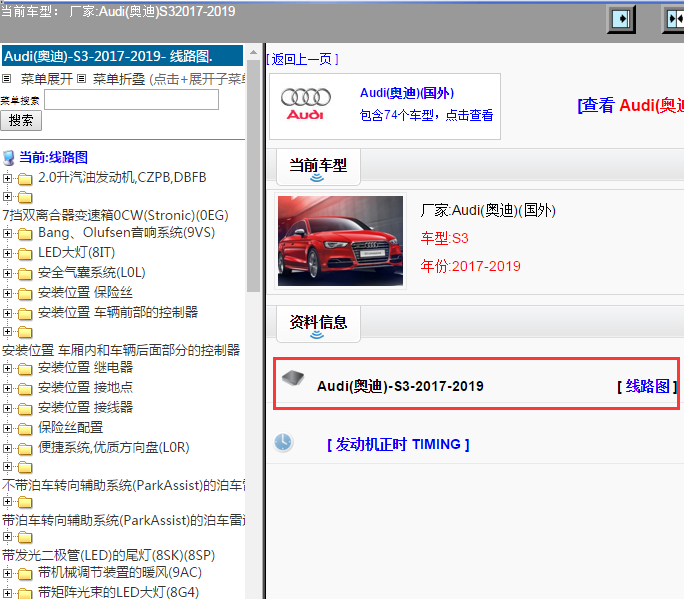Click folder icon for 带机械调节装置的暖风
The width and height of the screenshot is (684, 599).
tap(25, 574)
